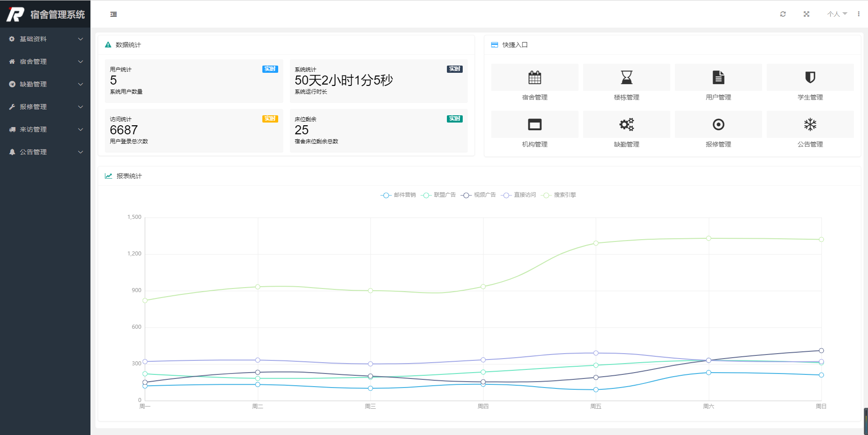Viewport: 868px width, 435px height.
Task: Click the 访问统计 card showing 6687
Action: click(194, 131)
